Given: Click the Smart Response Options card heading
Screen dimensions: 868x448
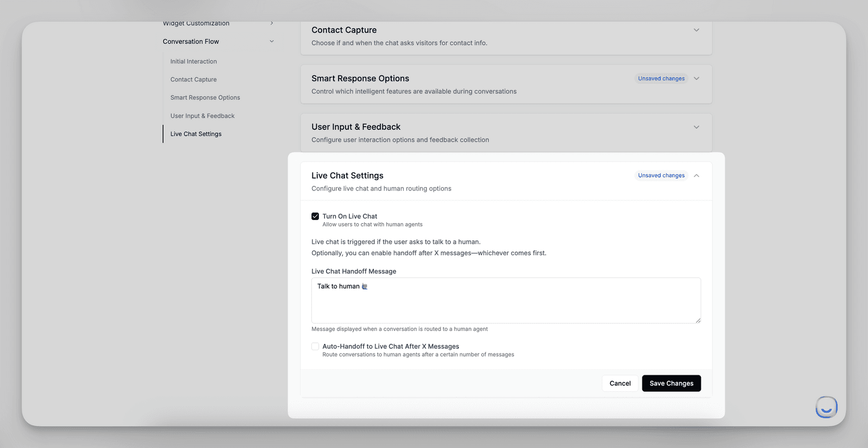Looking at the screenshot, I should click(x=360, y=78).
